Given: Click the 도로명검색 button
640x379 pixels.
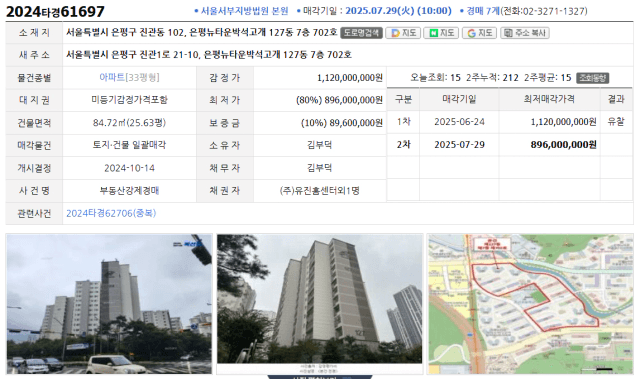Looking at the screenshot, I should click(361, 33).
